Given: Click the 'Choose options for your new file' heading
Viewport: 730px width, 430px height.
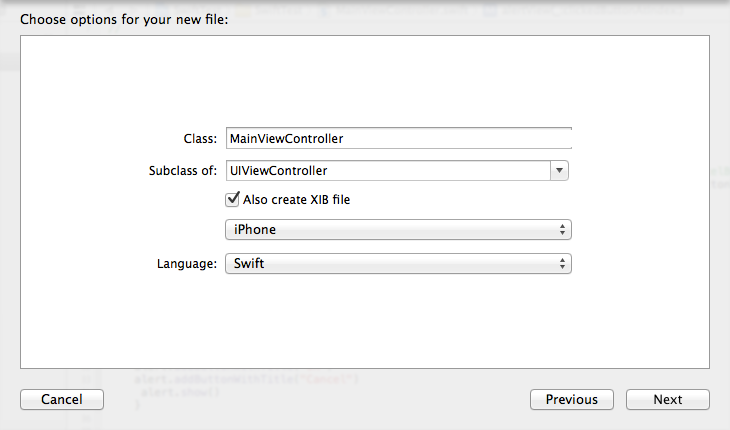Looking at the screenshot, I should (x=124, y=20).
